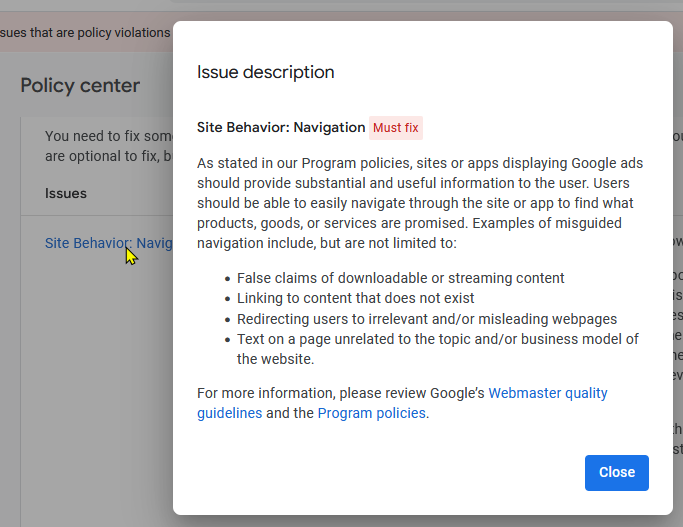Click the bold Site Behavior: Navigation title
Viewport: 683px width, 527px height.
tap(281, 128)
